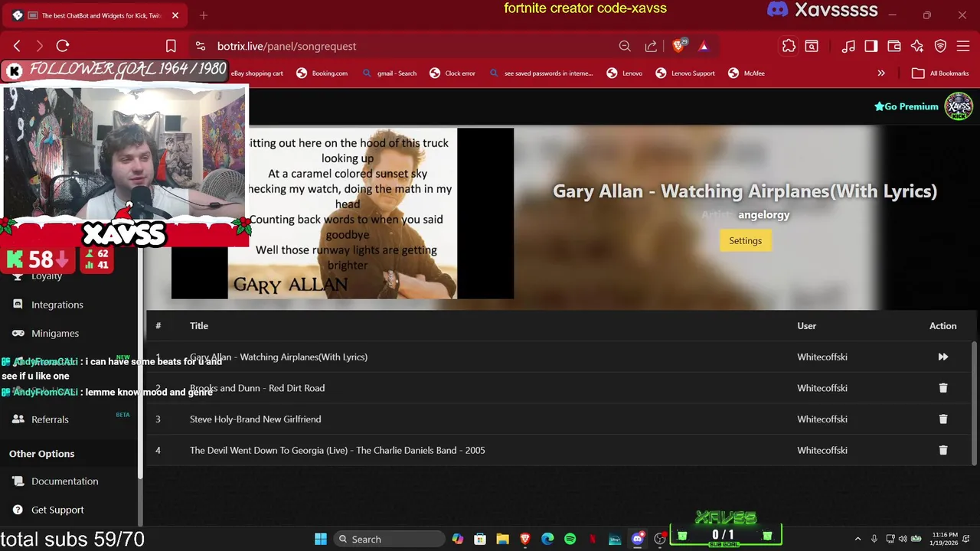The width and height of the screenshot is (980, 551).
Task: Click the Documentation sidebar icon
Action: tap(18, 481)
